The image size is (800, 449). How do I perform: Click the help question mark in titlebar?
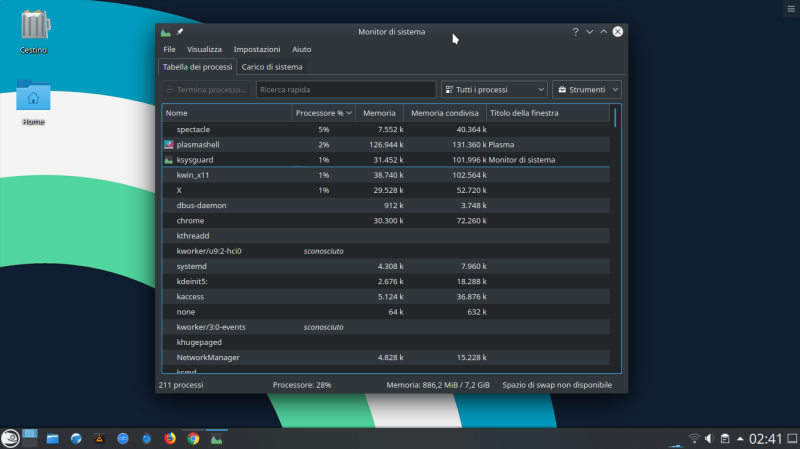pyautogui.click(x=576, y=32)
